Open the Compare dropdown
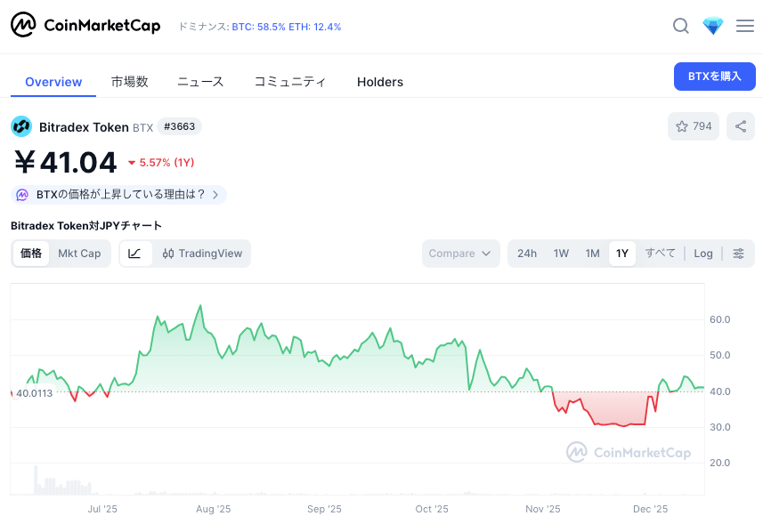Viewport: 763px width, 532px height. pos(459,254)
